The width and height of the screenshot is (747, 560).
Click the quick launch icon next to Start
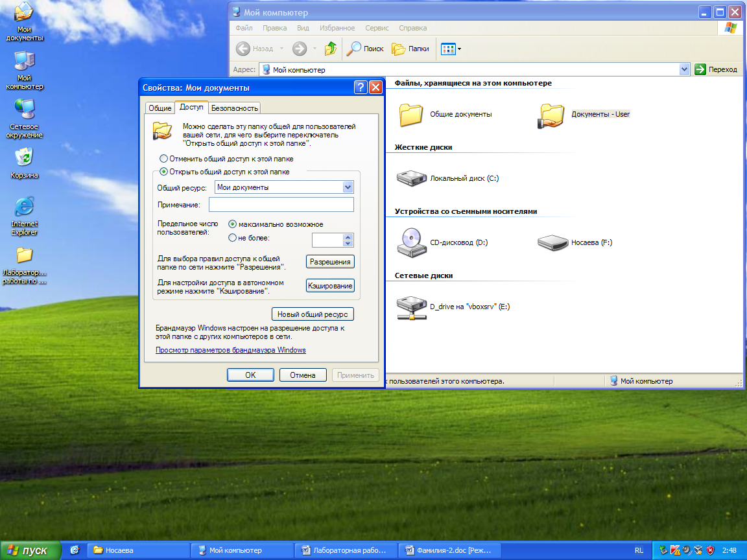click(75, 550)
